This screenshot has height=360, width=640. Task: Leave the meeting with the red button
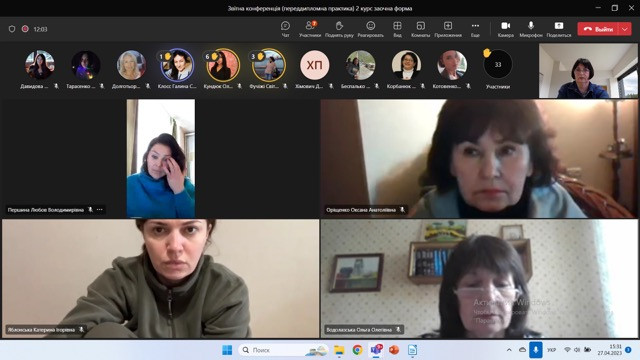[599, 29]
